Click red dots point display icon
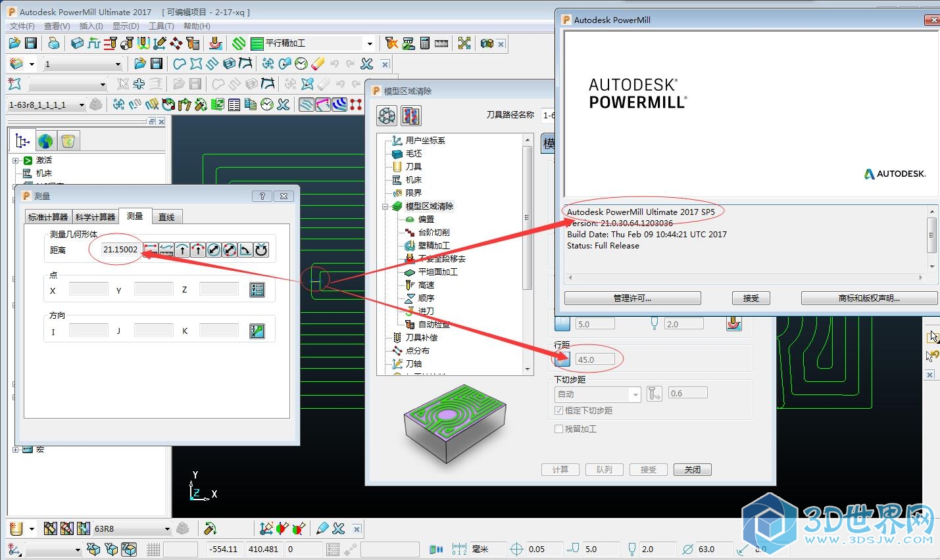940x560 pixels. 356,105
